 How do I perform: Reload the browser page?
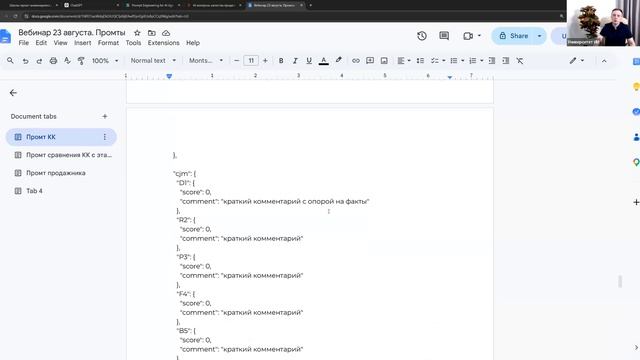(15, 16)
